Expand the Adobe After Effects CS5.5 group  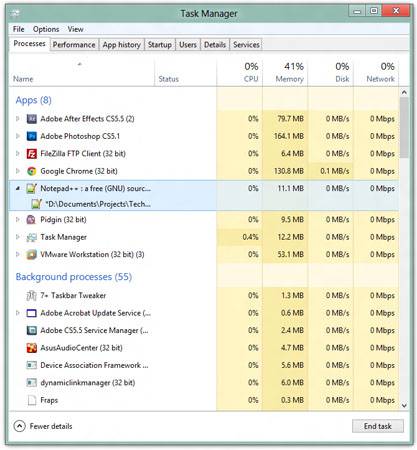[x=18, y=119]
